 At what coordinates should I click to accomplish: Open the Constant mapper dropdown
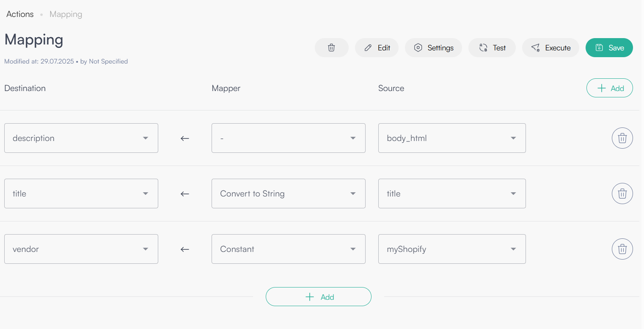[288, 249]
